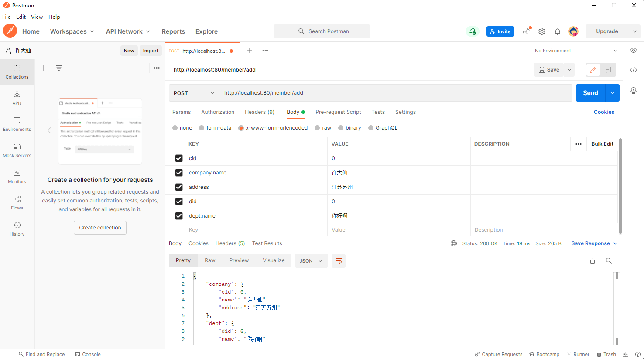The height and width of the screenshot is (359, 644).
Task: Send the POST request
Action: [x=590, y=93]
